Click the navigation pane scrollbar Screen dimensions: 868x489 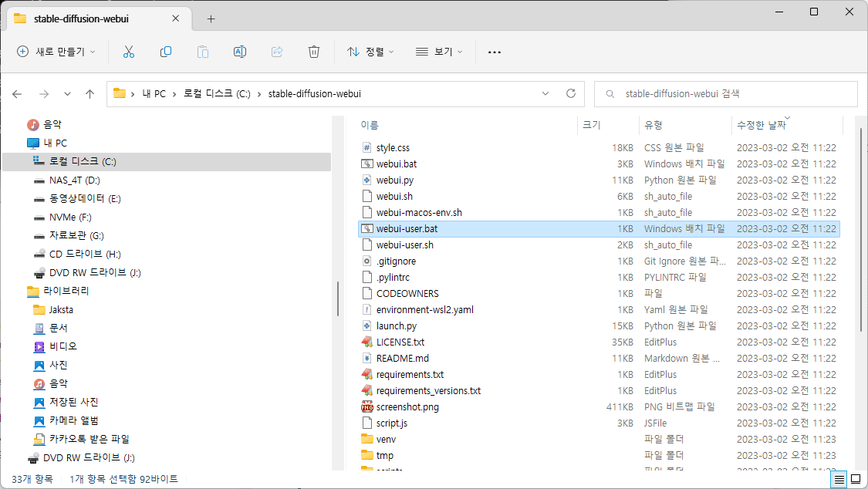(338, 298)
